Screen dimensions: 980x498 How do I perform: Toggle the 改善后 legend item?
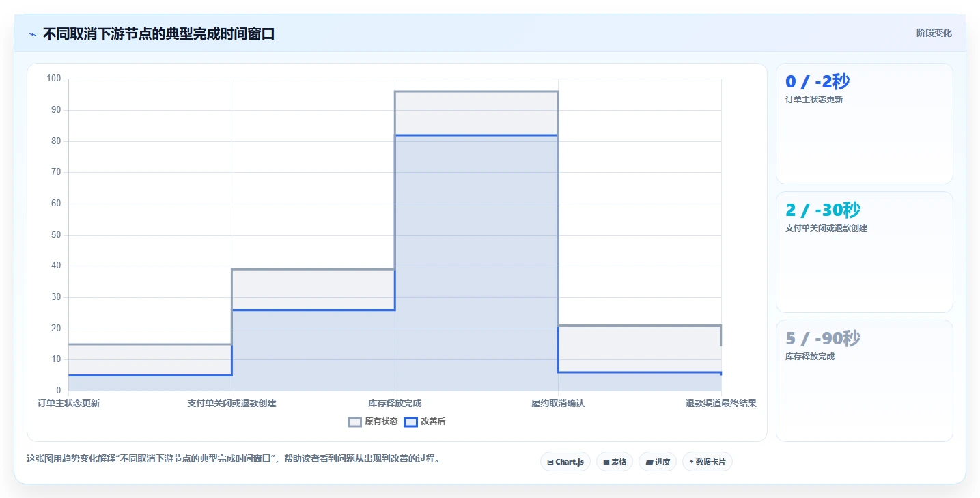click(x=425, y=421)
